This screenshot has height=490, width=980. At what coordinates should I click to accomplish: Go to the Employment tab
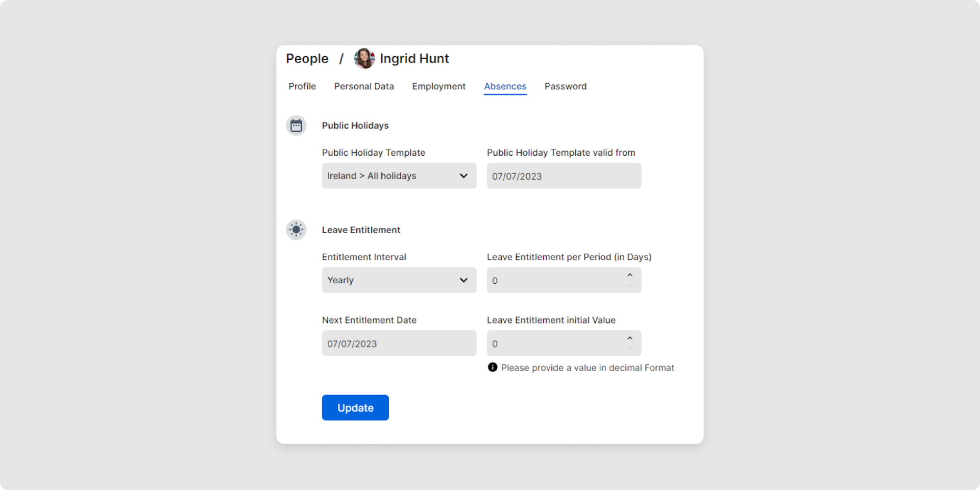tap(439, 86)
